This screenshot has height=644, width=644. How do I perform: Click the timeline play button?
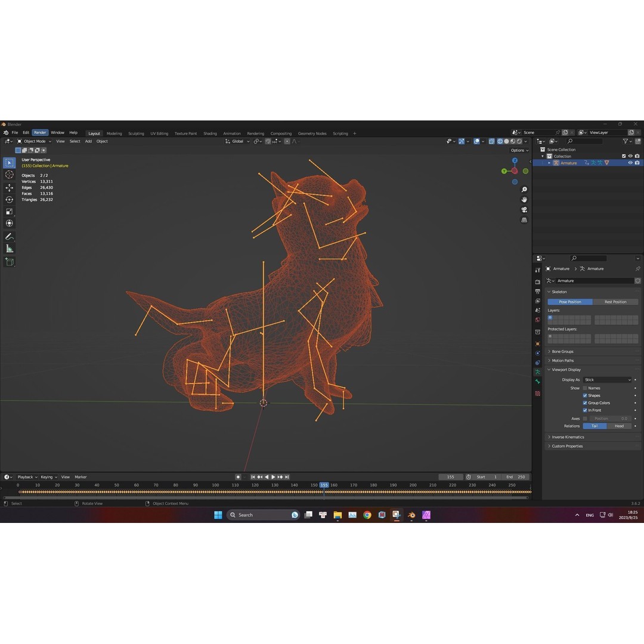(x=273, y=477)
